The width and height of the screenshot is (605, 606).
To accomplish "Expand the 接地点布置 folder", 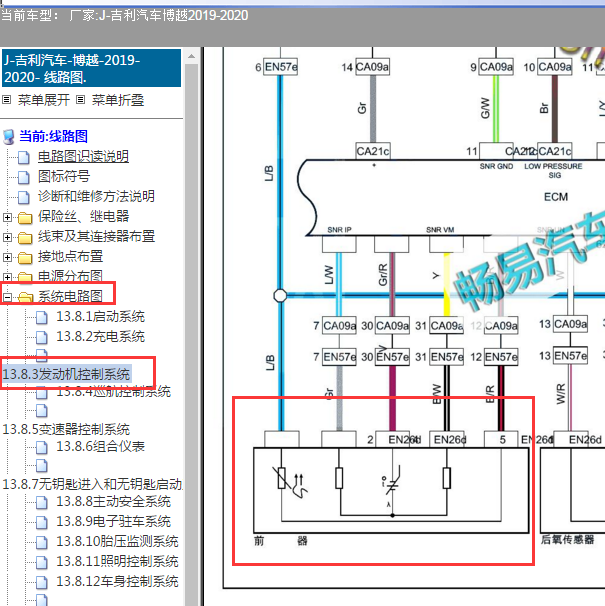I will pos(7,257).
